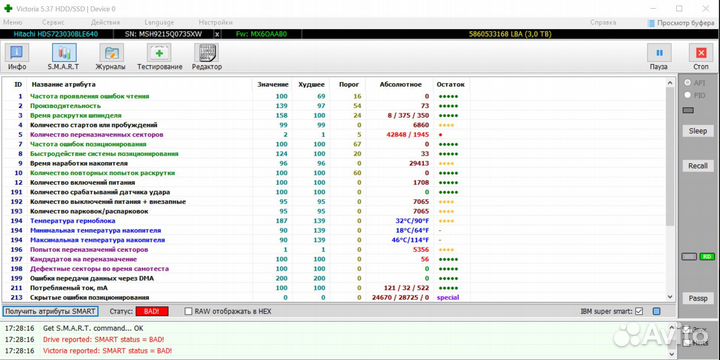
Task: Select row Температура гермоблока
Action: (x=236, y=221)
